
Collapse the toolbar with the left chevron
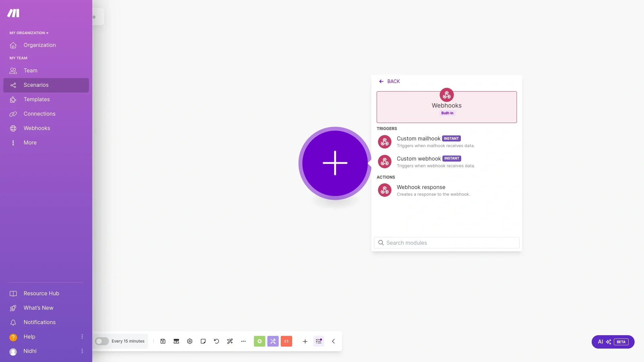(x=333, y=341)
